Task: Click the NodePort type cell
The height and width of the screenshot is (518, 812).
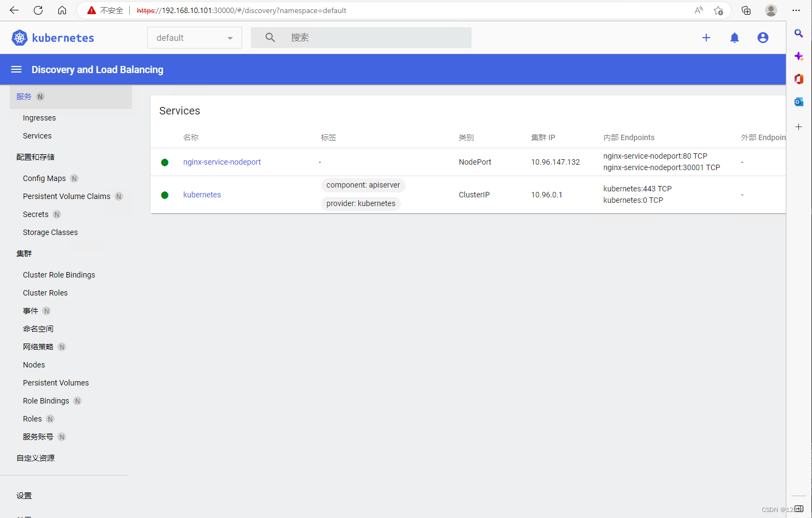Action: pos(475,162)
